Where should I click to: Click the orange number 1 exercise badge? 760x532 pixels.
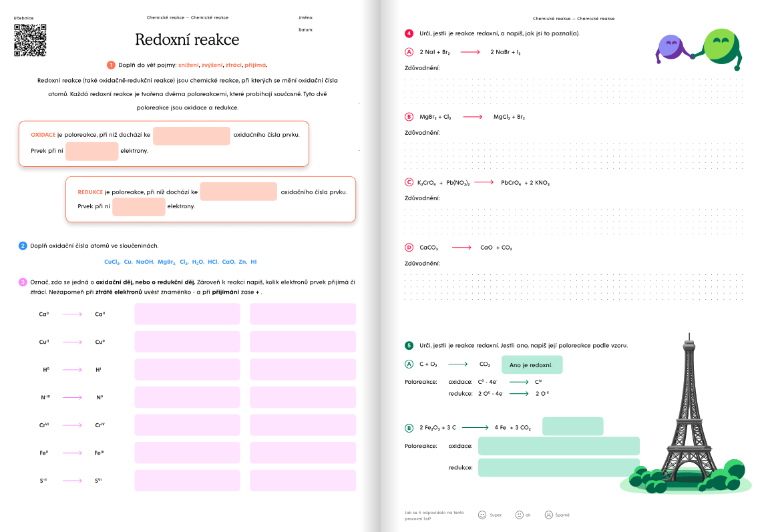(x=111, y=65)
